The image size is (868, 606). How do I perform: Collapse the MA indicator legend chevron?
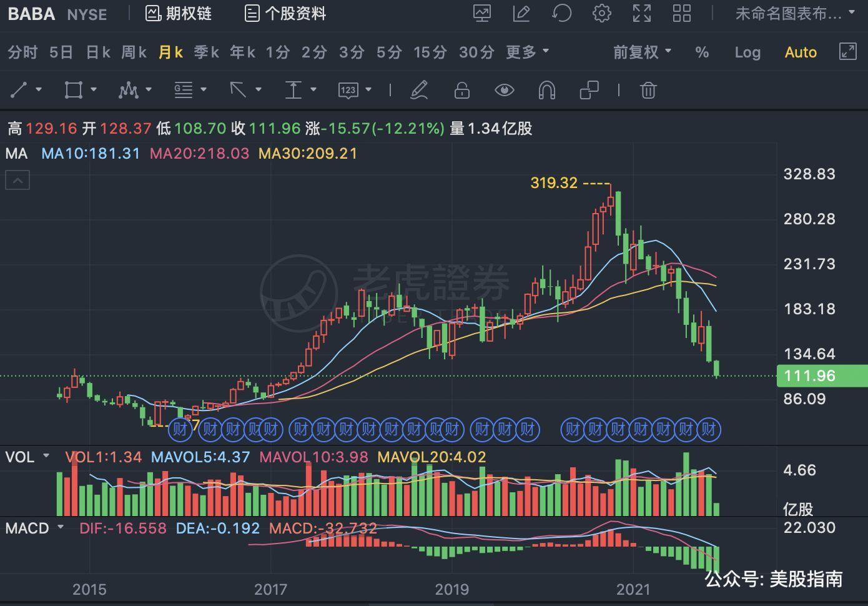(x=17, y=181)
